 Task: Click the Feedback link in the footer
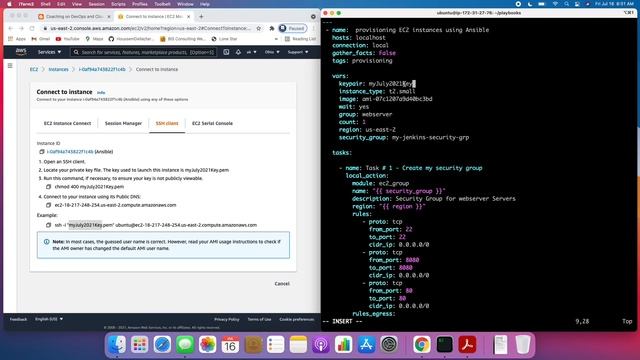[x=18, y=320]
